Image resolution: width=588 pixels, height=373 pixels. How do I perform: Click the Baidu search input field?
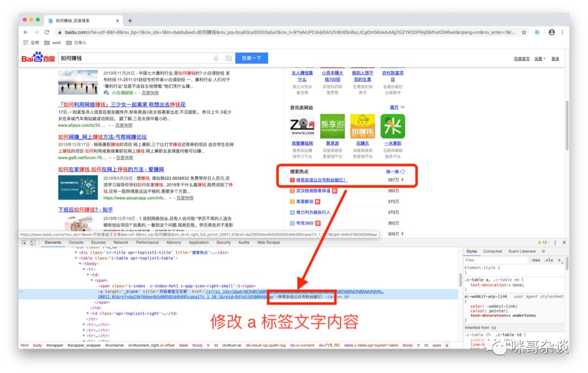click(135, 58)
